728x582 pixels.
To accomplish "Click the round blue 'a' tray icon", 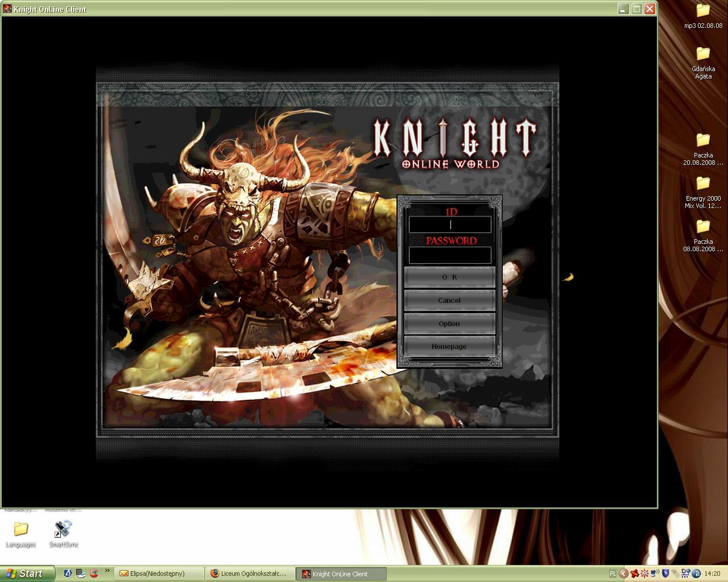I will (x=696, y=573).
